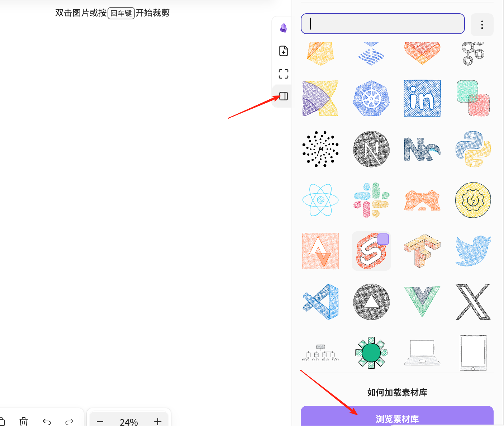
Task: Choose the black dotted circle logo
Action: (320, 149)
